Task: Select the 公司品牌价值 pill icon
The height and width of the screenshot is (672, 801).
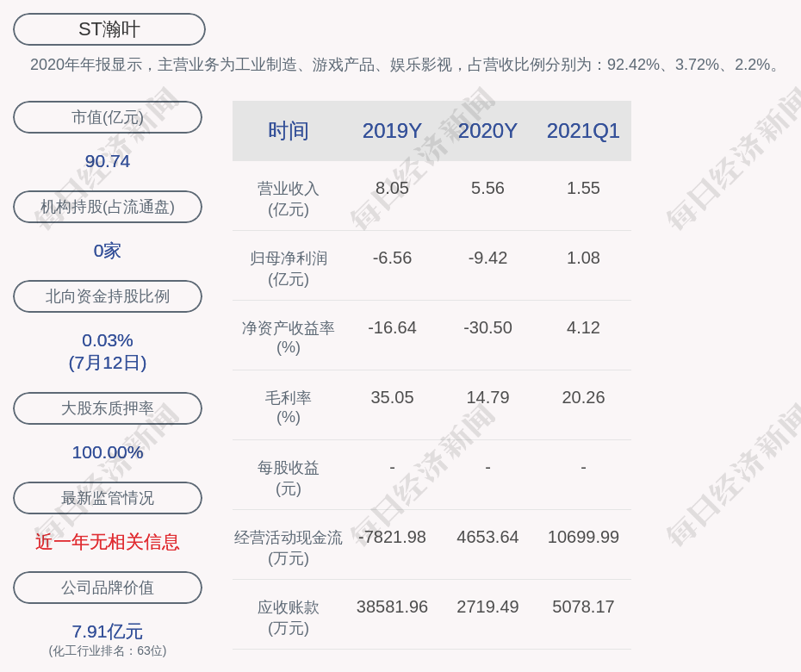Action: click(x=107, y=588)
